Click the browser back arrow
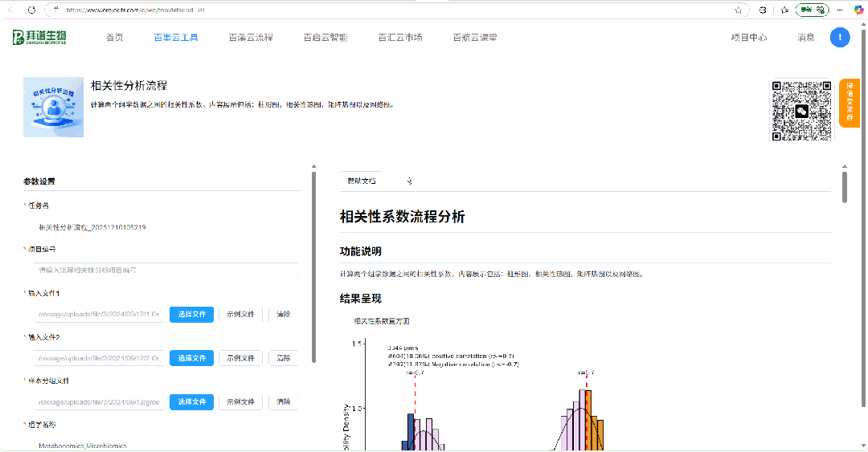This screenshot has width=868, height=452. click(10, 10)
